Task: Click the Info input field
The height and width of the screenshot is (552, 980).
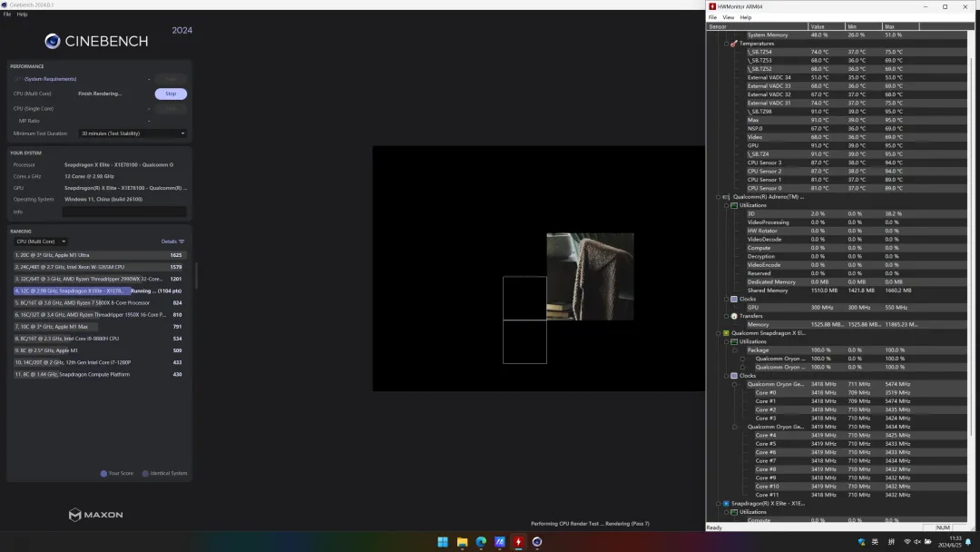Action: 123,212
